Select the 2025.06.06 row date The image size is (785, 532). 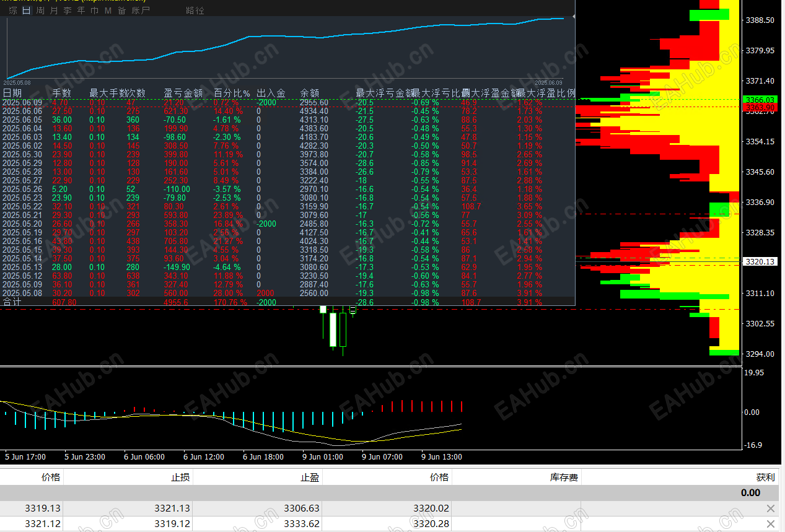coord(22,111)
